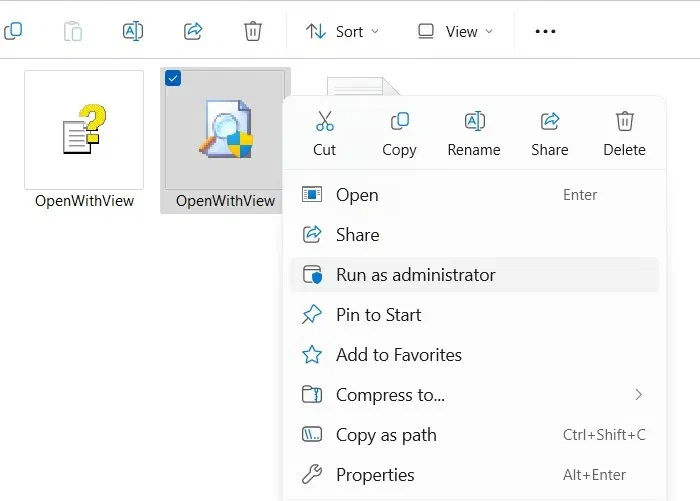Choose Pin to Start
Viewport: 700px width, 501px height.
474,315
